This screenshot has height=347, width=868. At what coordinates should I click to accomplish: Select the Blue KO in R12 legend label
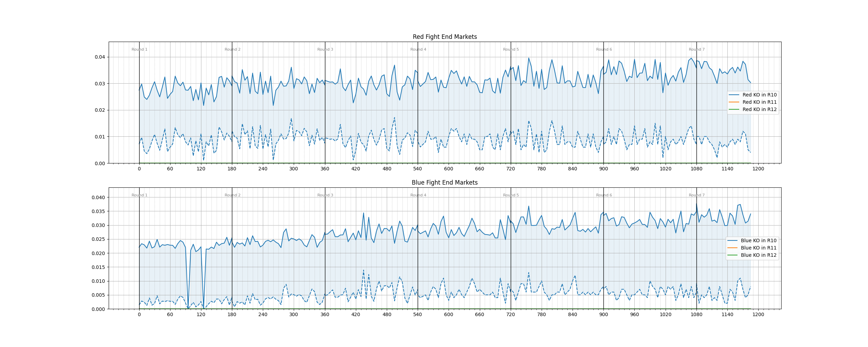coord(758,255)
